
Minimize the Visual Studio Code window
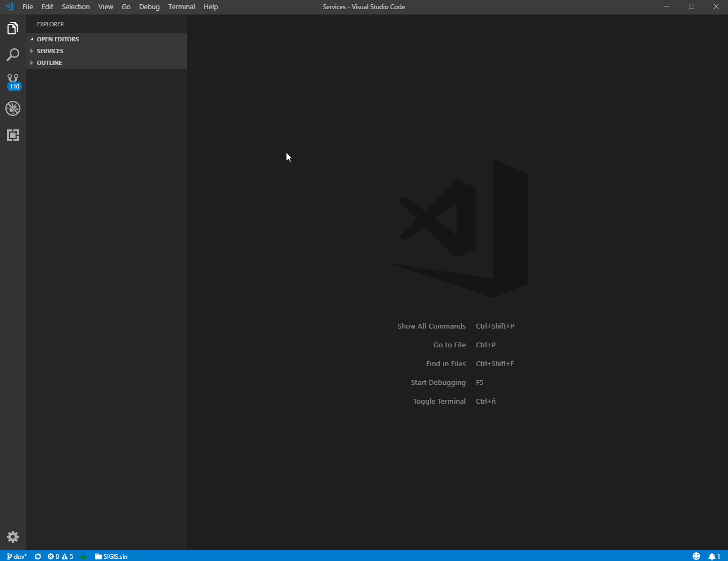[667, 7]
